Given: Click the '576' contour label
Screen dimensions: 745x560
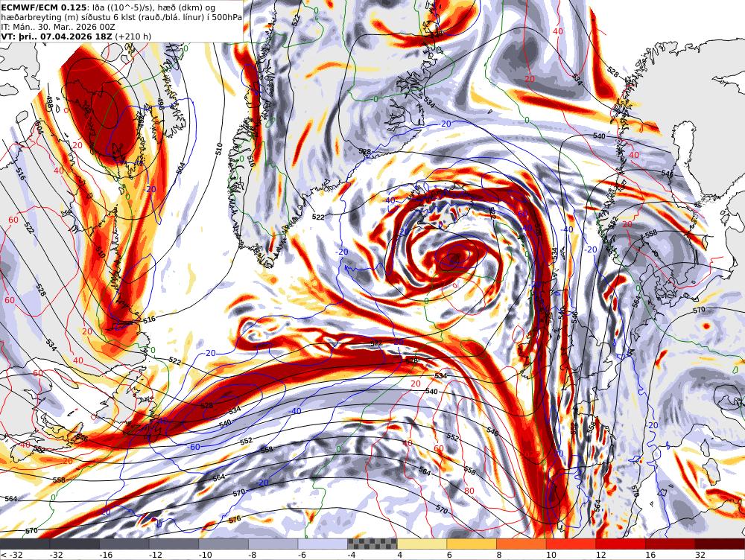Looking at the screenshot, I should click(x=235, y=520).
